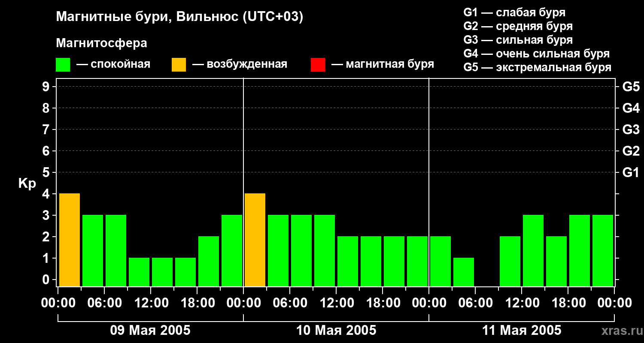Click the 'G1 — слабая буря' legend line
Viewport: 644px width, 343px height.
click(x=514, y=12)
